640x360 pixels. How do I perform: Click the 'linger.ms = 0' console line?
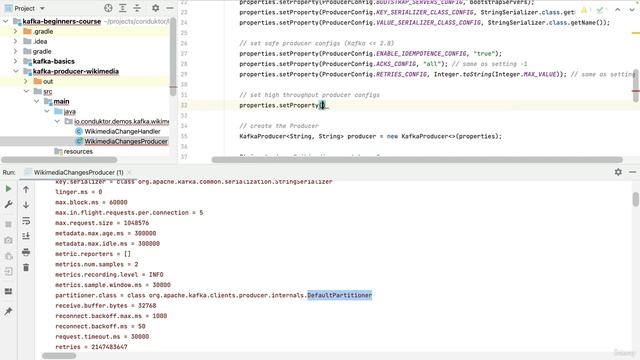click(x=79, y=192)
